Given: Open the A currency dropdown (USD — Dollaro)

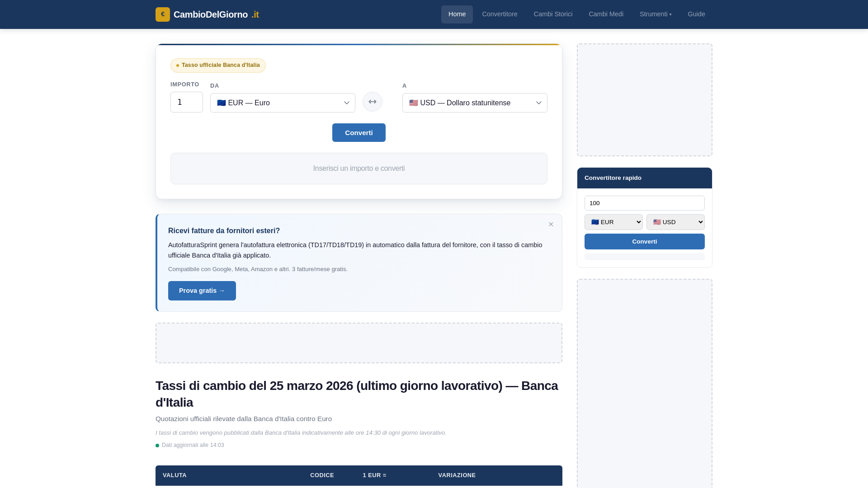Looking at the screenshot, I should 475,103.
